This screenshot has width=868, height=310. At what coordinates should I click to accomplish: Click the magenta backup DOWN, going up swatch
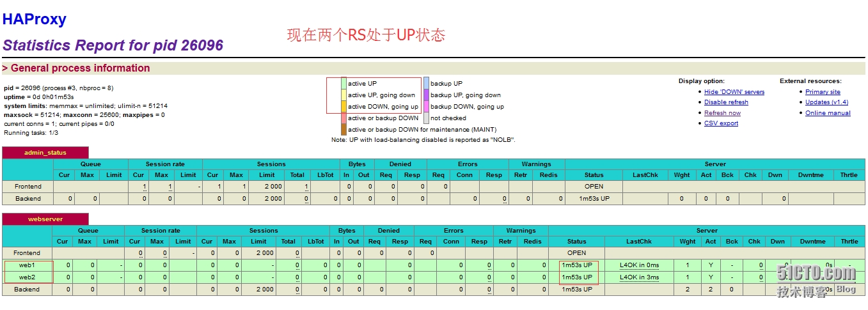tap(426, 106)
